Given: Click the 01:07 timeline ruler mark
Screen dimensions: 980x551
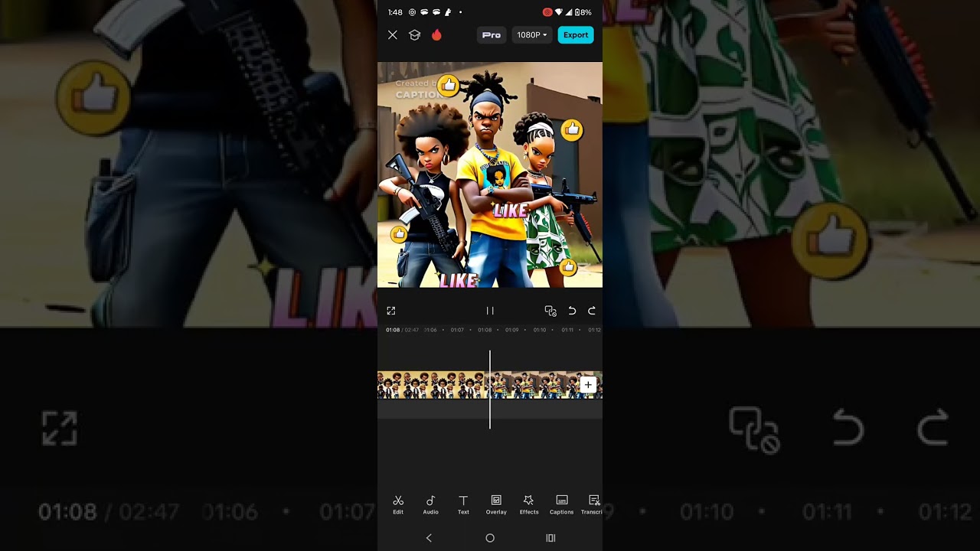Looking at the screenshot, I should [x=457, y=330].
